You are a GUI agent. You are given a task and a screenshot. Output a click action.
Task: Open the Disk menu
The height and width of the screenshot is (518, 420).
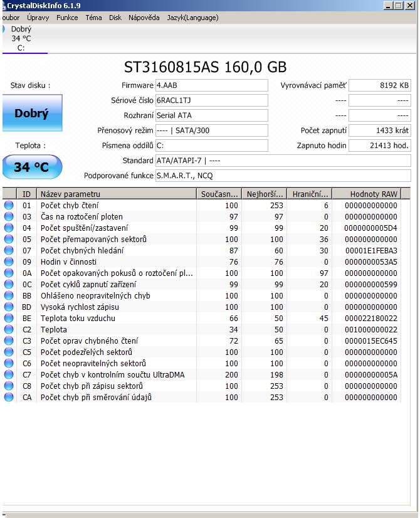tap(115, 18)
